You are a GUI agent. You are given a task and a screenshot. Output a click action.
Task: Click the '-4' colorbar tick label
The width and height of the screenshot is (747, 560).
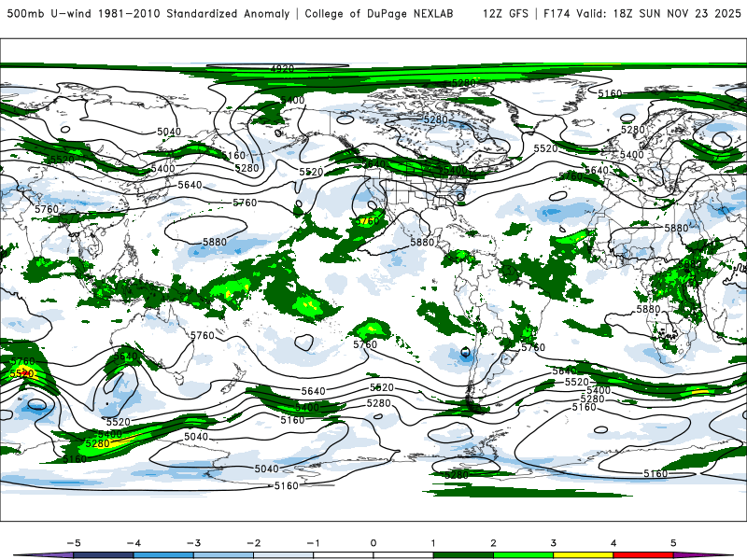tap(134, 543)
